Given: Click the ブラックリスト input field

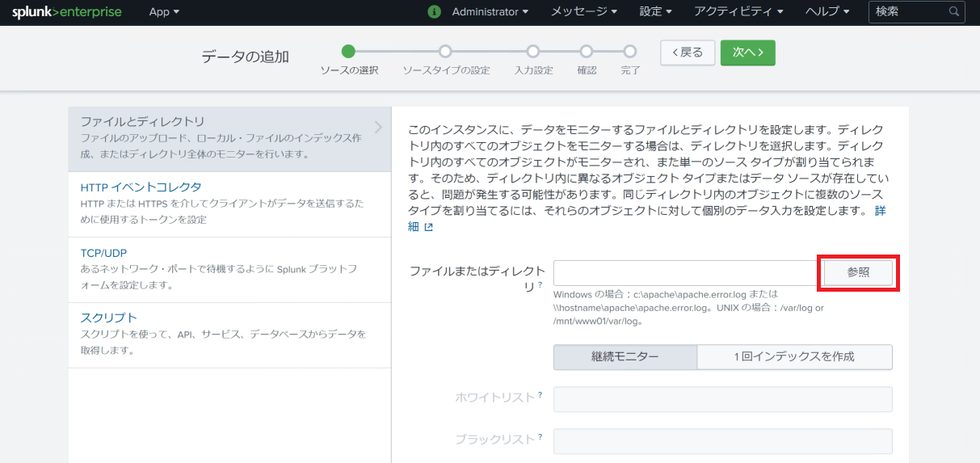Looking at the screenshot, I should [723, 441].
